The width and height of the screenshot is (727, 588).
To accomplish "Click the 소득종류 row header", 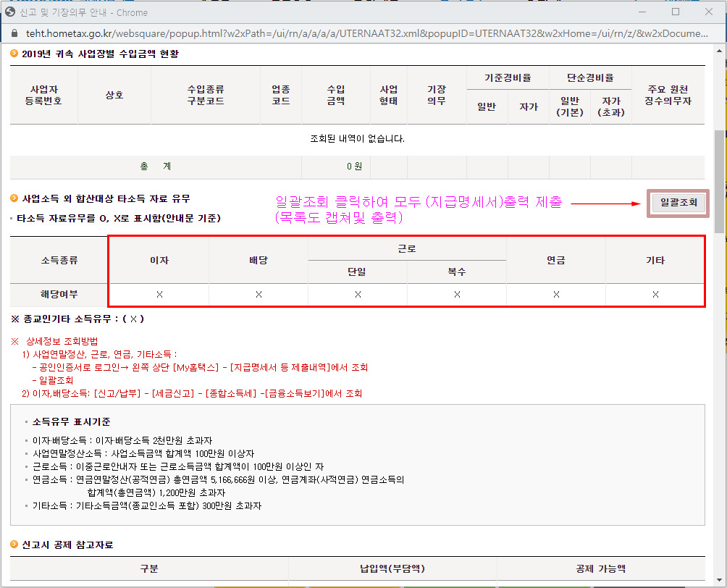I will pyautogui.click(x=59, y=260).
